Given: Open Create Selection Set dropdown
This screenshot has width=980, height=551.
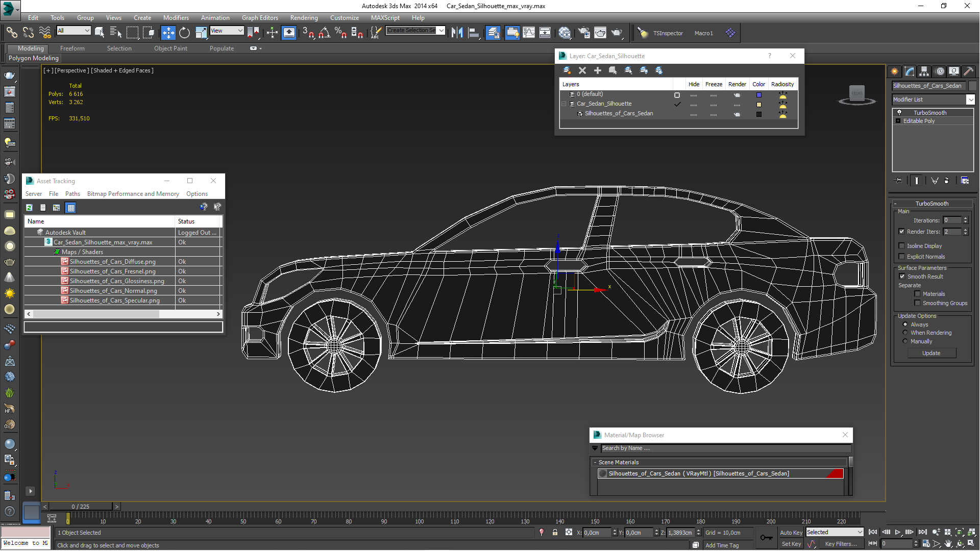Looking at the screenshot, I should [415, 31].
